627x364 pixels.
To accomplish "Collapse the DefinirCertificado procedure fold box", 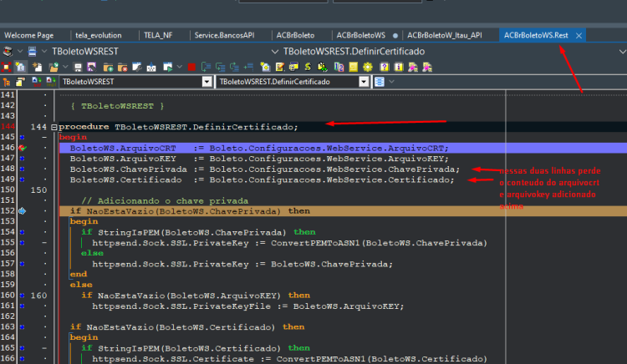I will point(54,128).
